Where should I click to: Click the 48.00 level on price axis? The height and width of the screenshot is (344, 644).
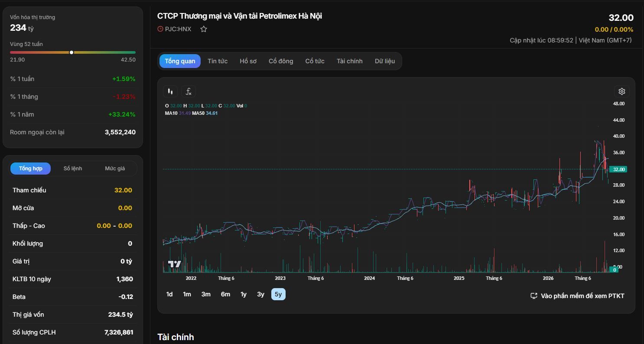(x=618, y=104)
